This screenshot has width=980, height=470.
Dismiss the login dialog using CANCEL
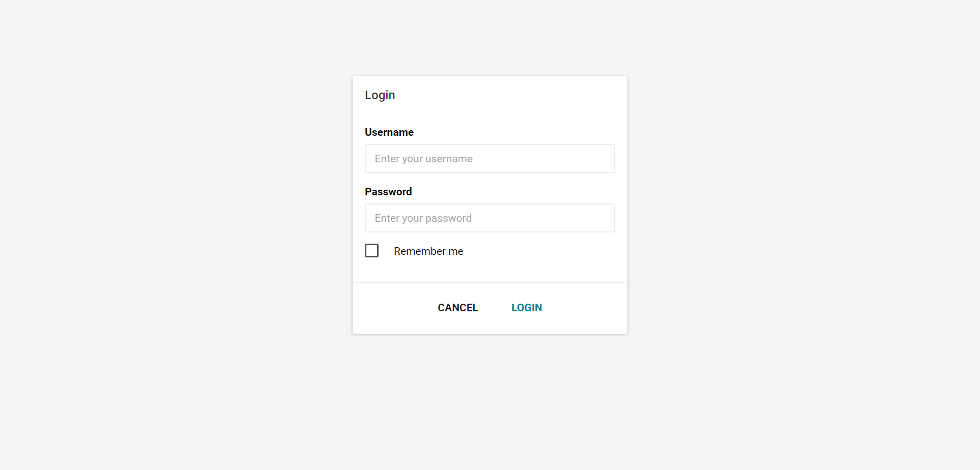click(458, 308)
